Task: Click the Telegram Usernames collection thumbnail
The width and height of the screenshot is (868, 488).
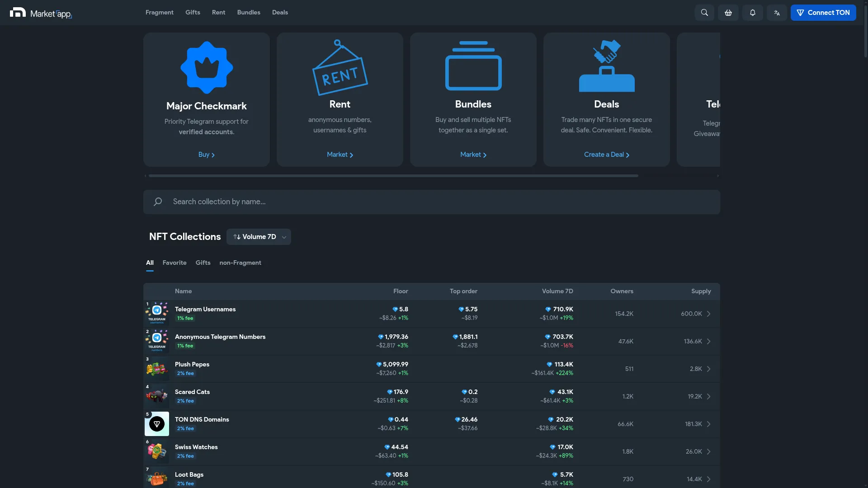Action: pos(157,313)
